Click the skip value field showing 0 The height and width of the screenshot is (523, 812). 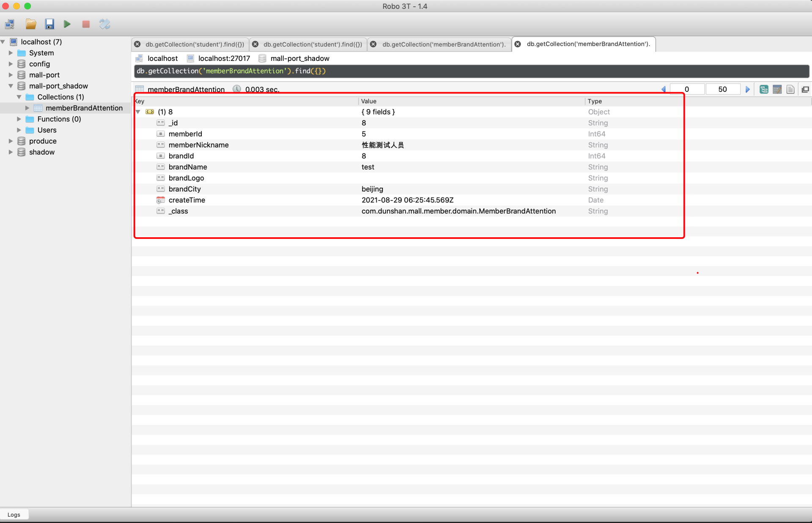pyautogui.click(x=687, y=89)
